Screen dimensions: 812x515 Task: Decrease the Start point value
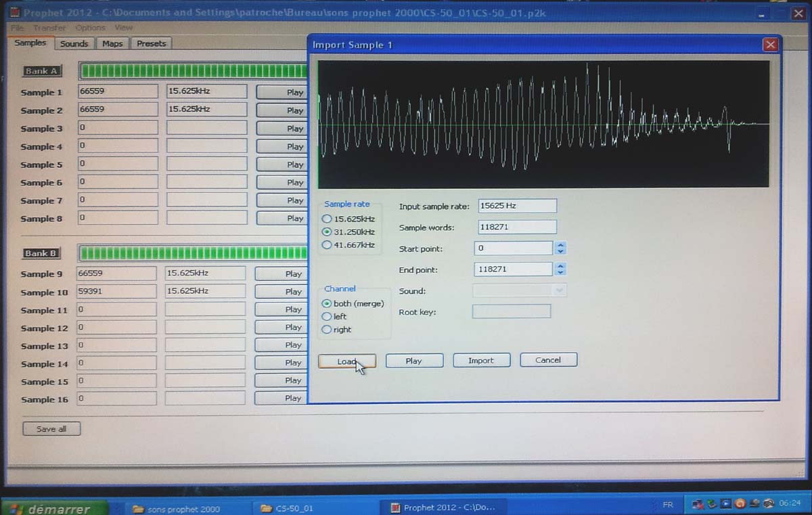[x=560, y=252]
